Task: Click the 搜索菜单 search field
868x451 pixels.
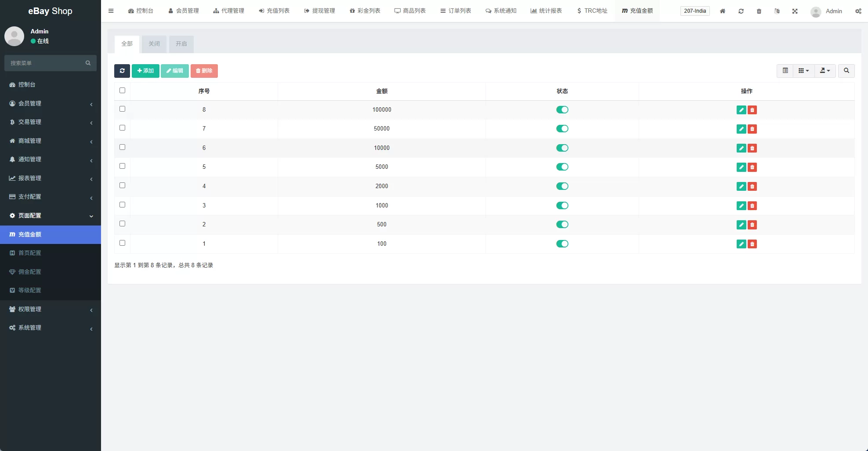Action: (x=46, y=63)
